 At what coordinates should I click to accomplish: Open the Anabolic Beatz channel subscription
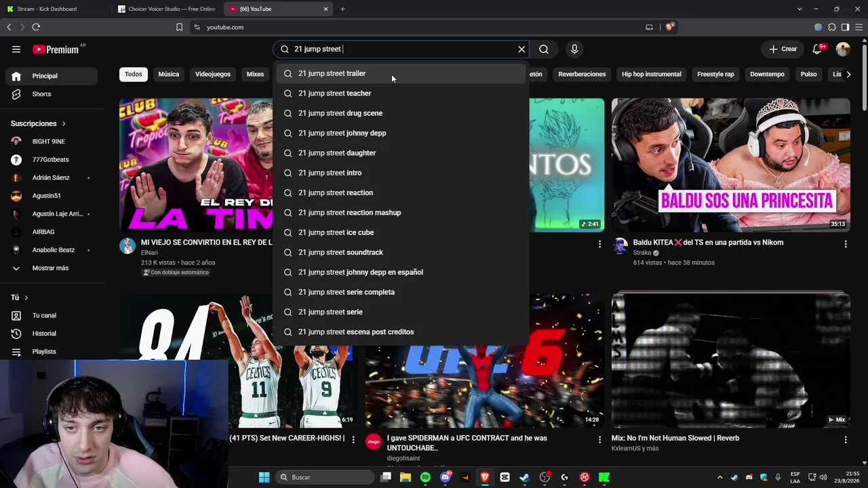[52, 250]
